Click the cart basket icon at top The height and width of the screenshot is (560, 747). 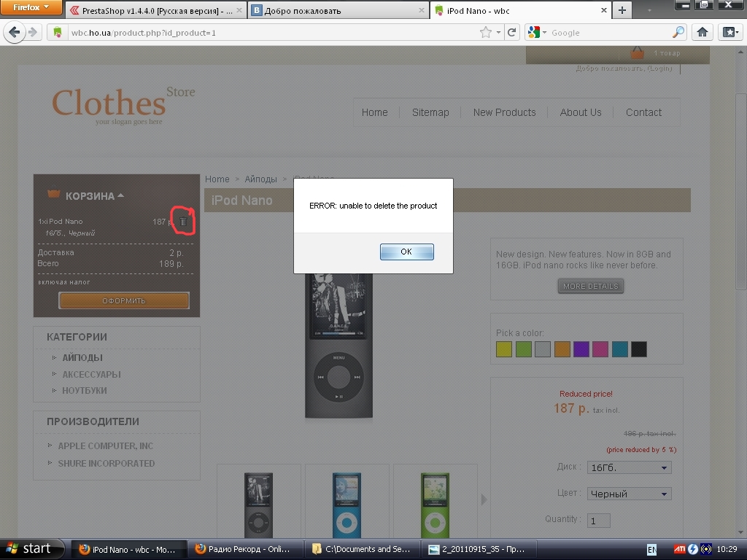coord(637,52)
